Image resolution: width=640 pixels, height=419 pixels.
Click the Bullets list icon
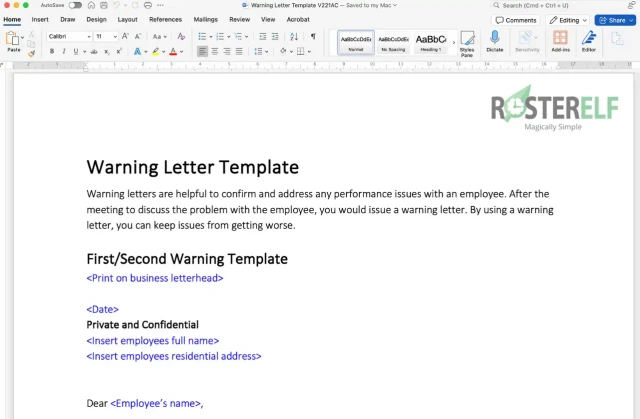[x=202, y=36]
